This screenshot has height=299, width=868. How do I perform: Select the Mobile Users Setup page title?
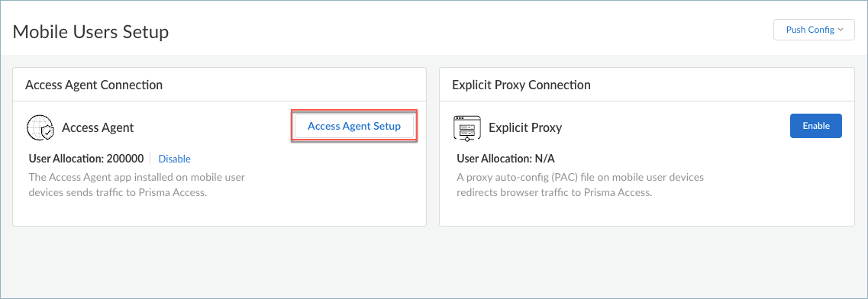[x=91, y=31]
